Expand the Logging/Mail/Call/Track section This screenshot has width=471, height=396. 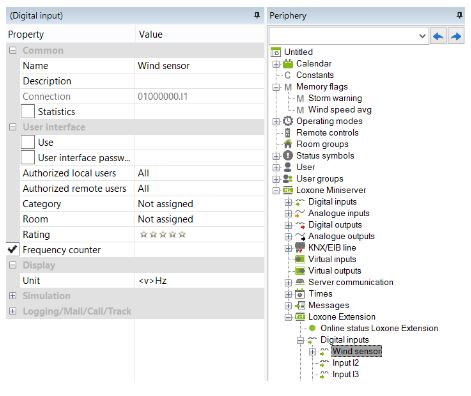12,311
